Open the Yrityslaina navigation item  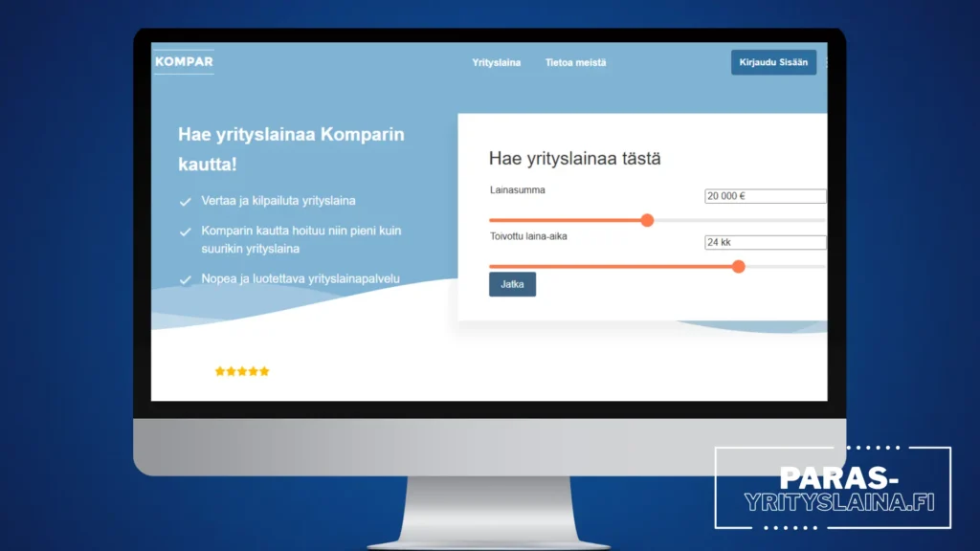496,63
